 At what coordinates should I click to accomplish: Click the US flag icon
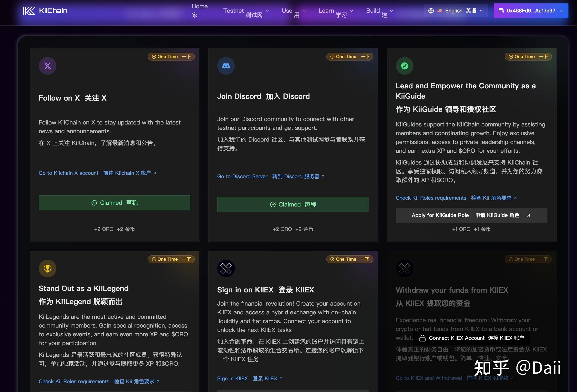(440, 10)
